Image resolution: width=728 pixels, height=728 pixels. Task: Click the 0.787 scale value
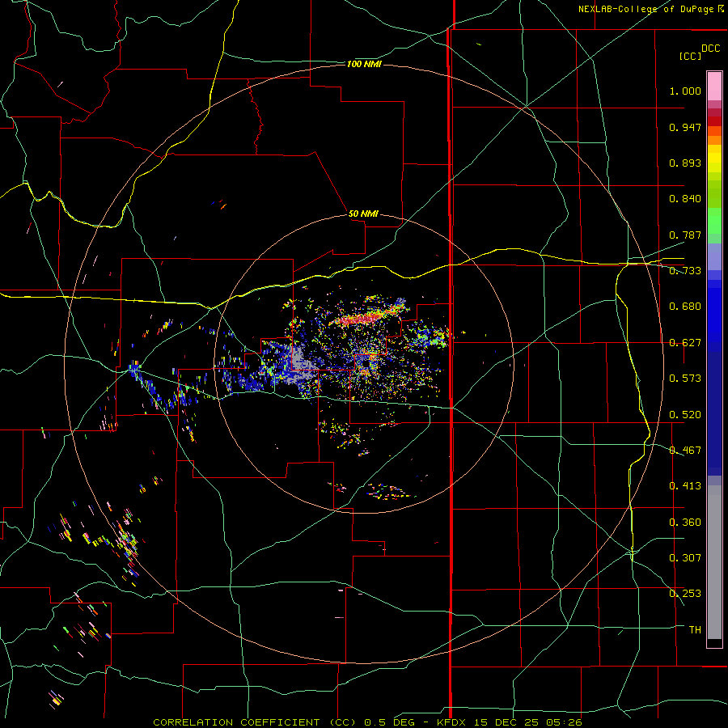685,235
